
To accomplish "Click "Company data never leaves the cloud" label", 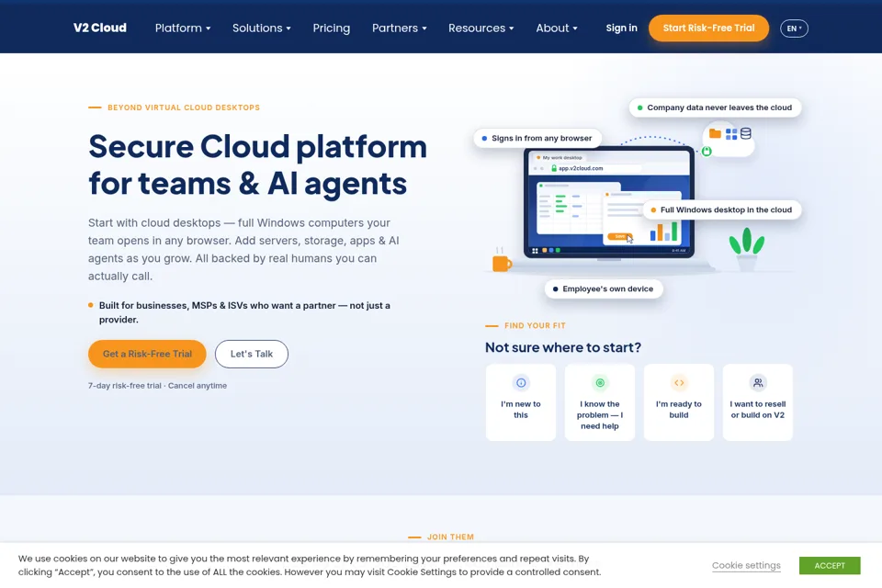I will [715, 107].
